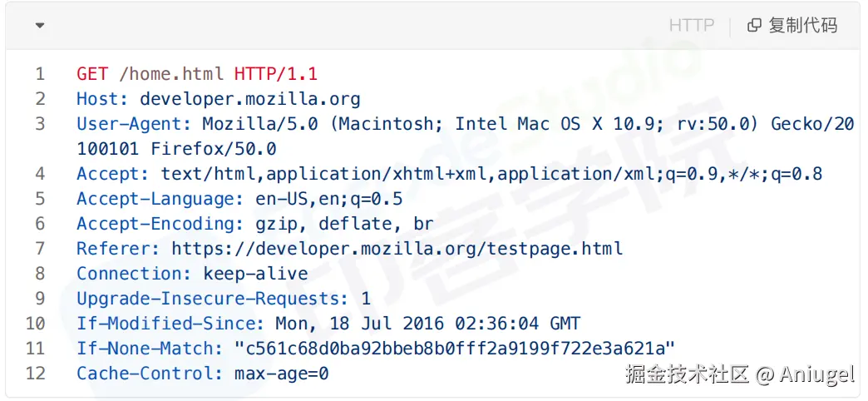
Task: Click the keep-alive value on the Connection line
Action: point(255,274)
